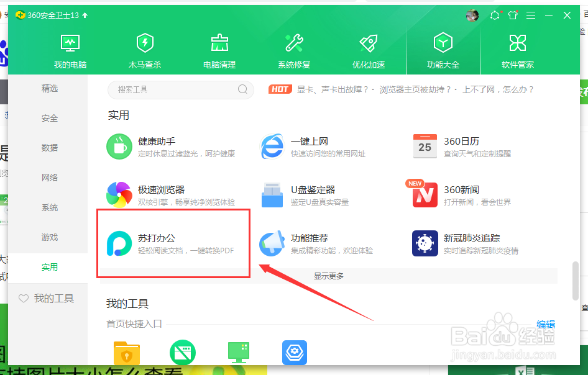The width and height of the screenshot is (588, 375).
Task: Select 数据 category in sidebar
Action: 50,148
